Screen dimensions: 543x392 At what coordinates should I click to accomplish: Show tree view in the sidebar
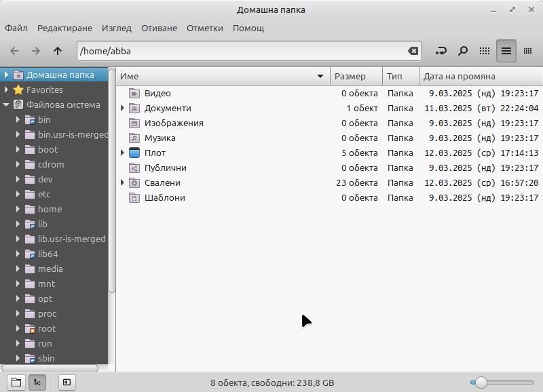pyautogui.click(x=37, y=383)
